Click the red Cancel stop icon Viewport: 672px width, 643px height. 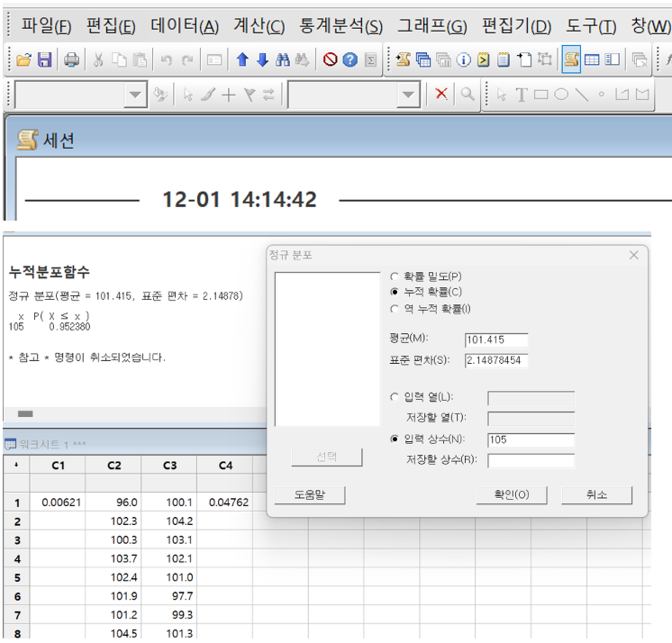(x=330, y=59)
